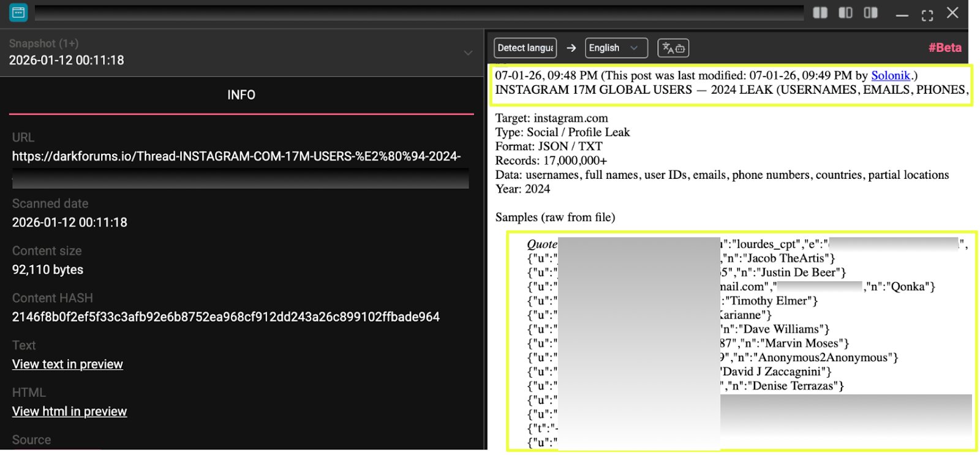This screenshot has height=455, width=980.
Task: Select the split both-panels layout icon
Action: coord(820,13)
